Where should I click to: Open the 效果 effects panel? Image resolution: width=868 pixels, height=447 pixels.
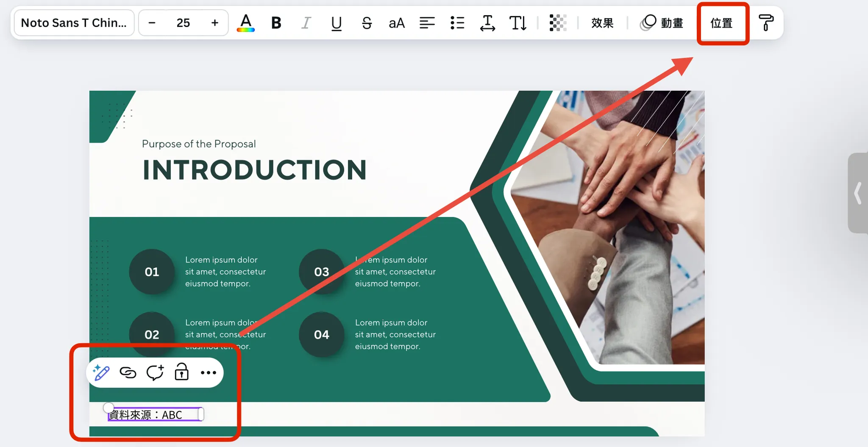[602, 23]
